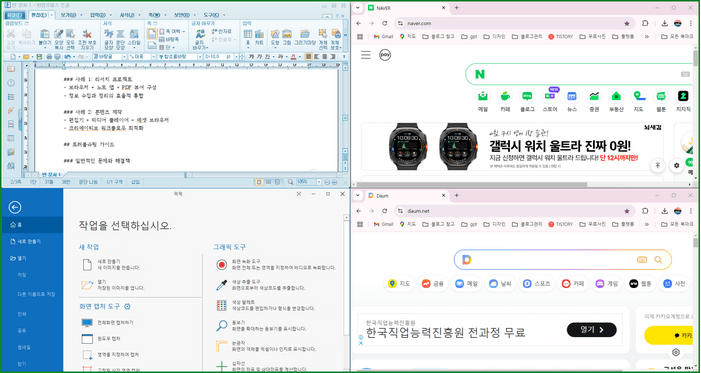
Task: Click the 개체 선택 object select icon
Action: pos(323,34)
